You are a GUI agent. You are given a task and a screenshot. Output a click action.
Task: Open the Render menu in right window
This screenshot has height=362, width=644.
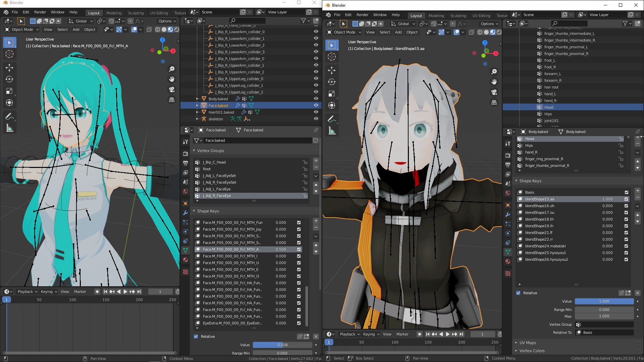pos(362,15)
